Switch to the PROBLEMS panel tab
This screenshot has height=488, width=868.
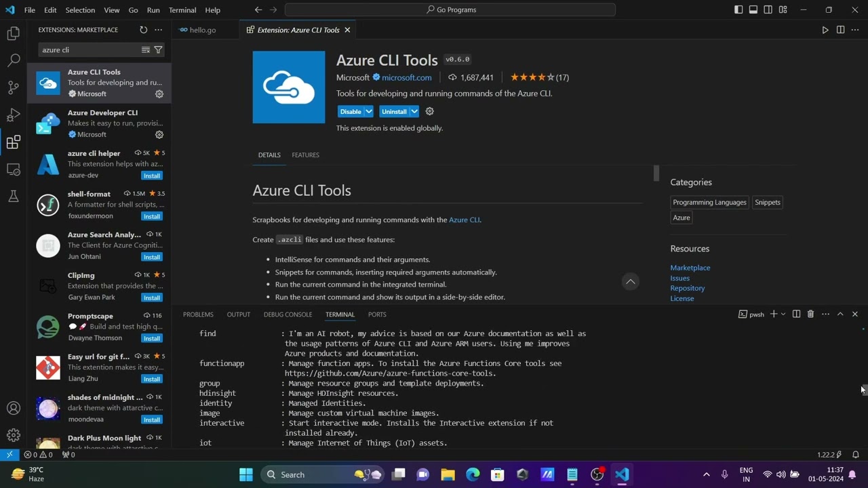[198, 314]
